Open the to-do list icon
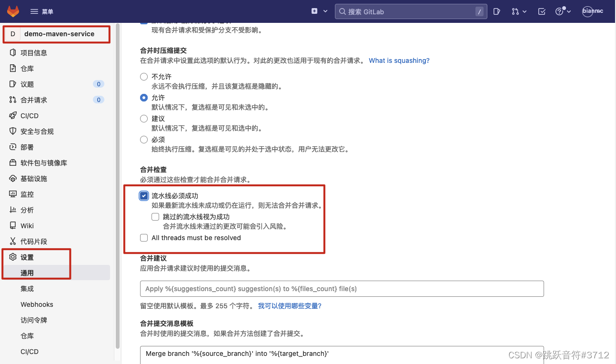The height and width of the screenshot is (364, 616). 542,11
